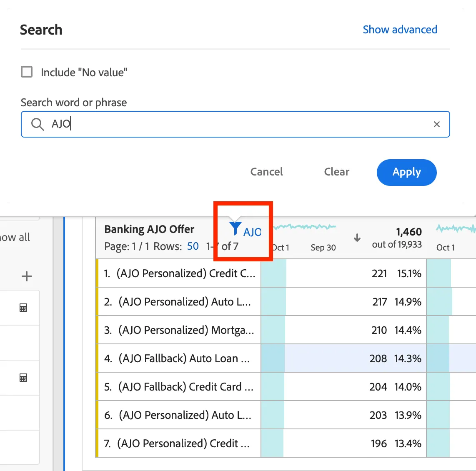The height and width of the screenshot is (471, 476).
Task: Clear the search field with the X icon
Action: [x=436, y=124]
